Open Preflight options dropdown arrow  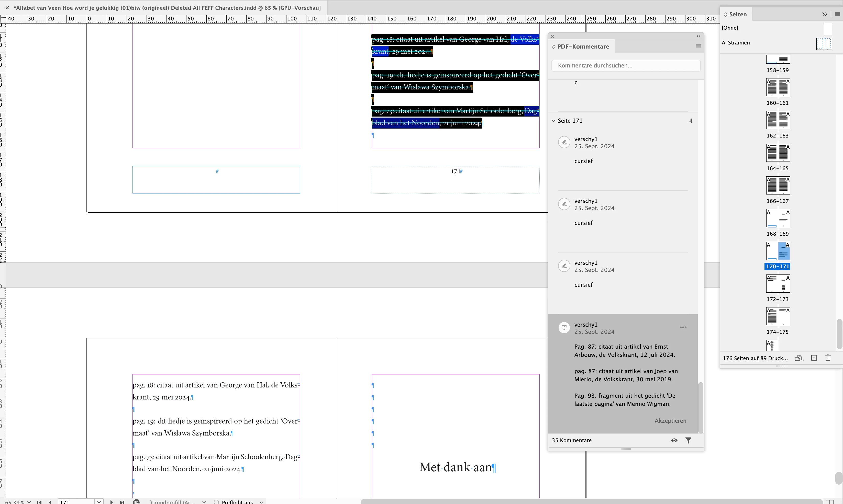pos(261,502)
